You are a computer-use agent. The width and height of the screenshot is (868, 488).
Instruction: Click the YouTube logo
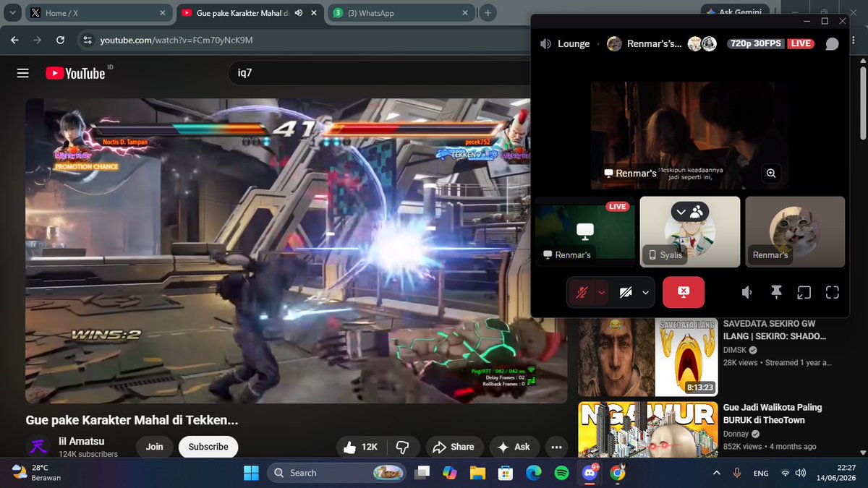coord(75,73)
